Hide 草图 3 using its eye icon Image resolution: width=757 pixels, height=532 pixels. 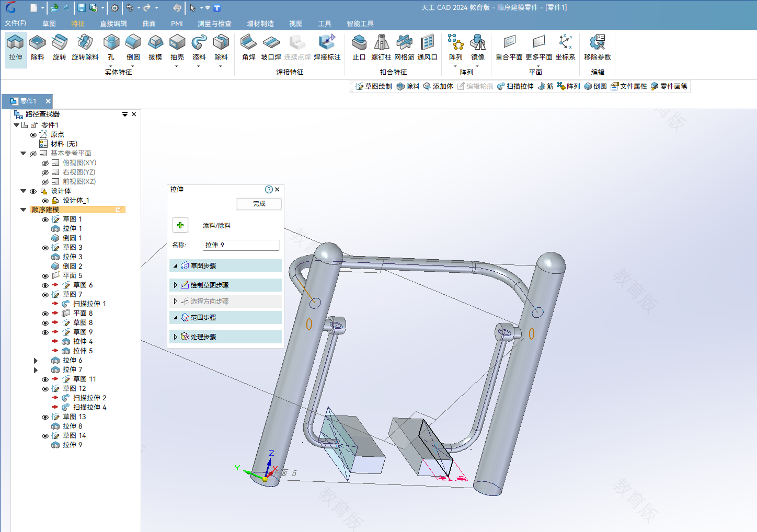click(x=45, y=248)
